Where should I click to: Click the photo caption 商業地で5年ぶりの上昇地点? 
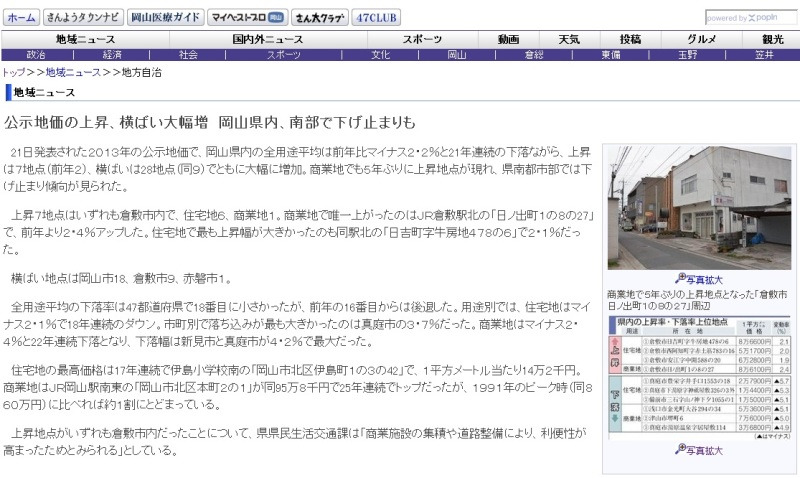(x=697, y=300)
